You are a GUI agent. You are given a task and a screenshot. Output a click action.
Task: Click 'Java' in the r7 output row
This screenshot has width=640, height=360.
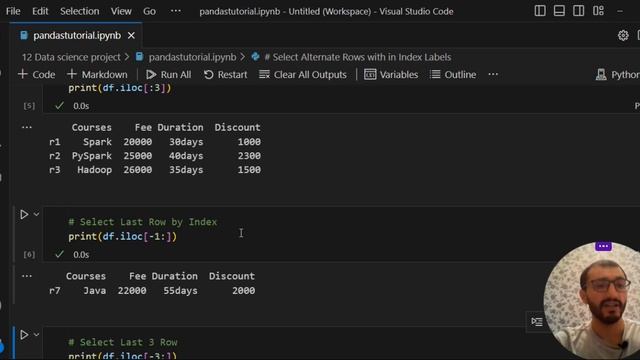pos(94,291)
